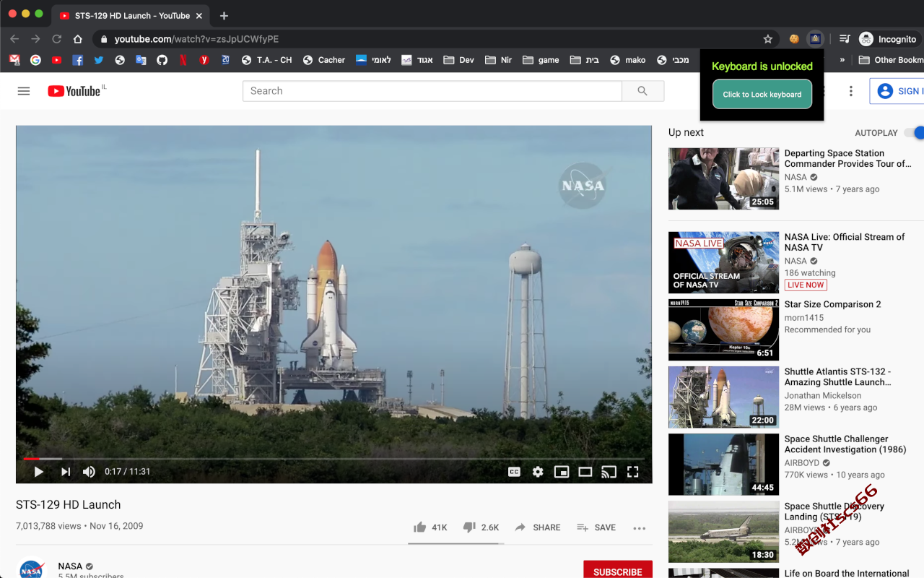Select the STS-129 HD Launch tab

coord(130,16)
